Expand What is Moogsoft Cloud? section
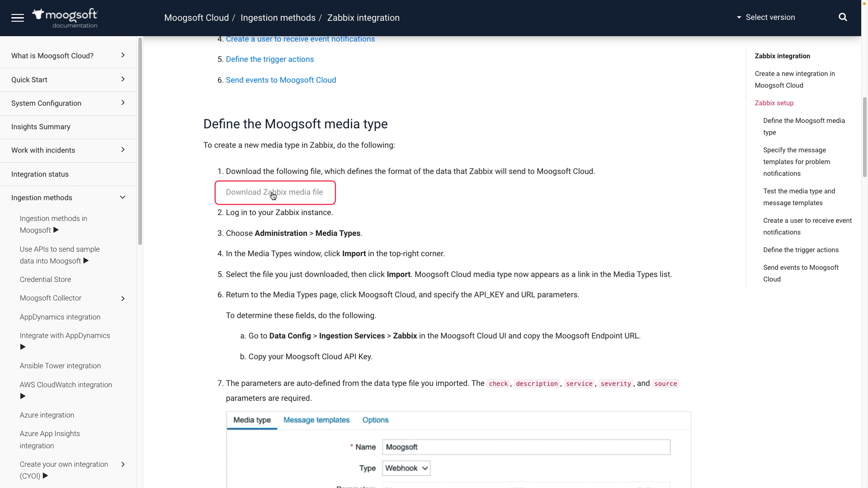The image size is (868, 488). (x=123, y=55)
